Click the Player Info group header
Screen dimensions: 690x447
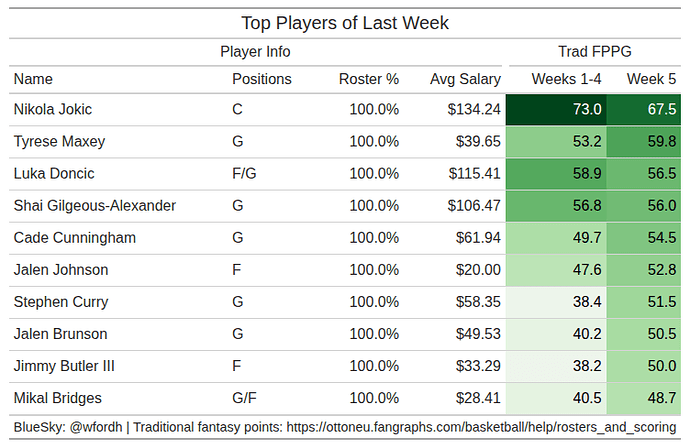coord(255,52)
